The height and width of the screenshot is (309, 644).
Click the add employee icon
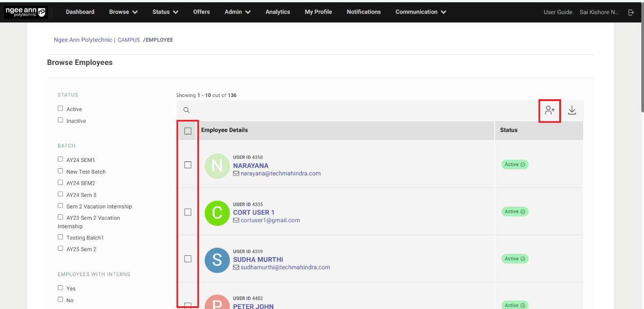tap(549, 111)
